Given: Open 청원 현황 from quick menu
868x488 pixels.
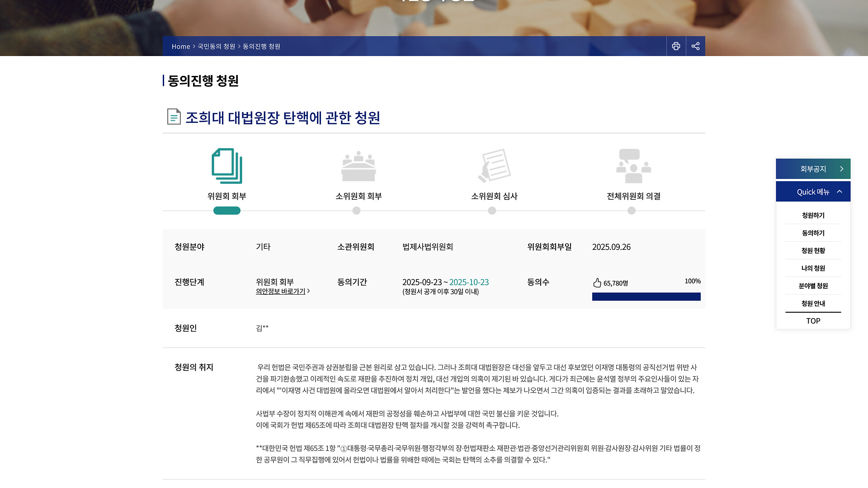Looking at the screenshot, I should tap(813, 251).
